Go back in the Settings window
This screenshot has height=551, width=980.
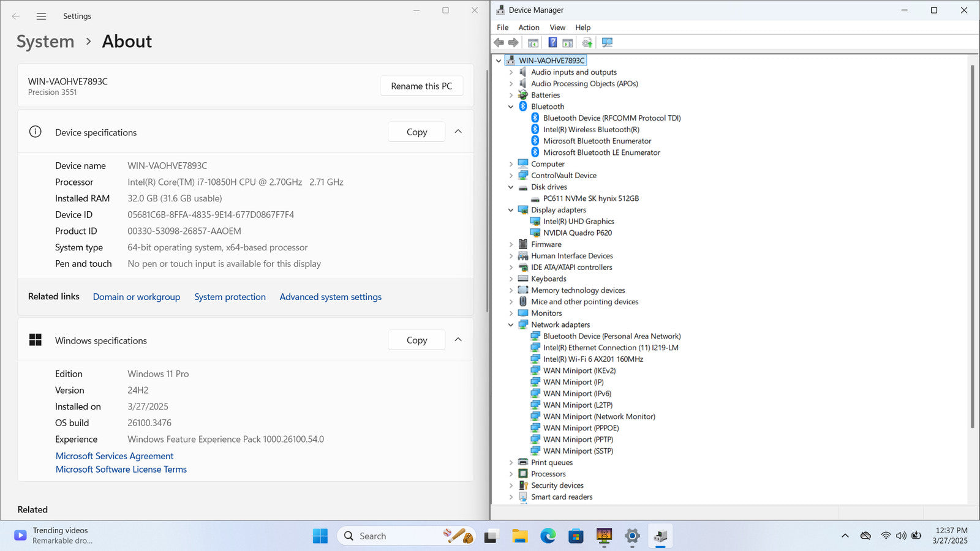[x=16, y=17]
